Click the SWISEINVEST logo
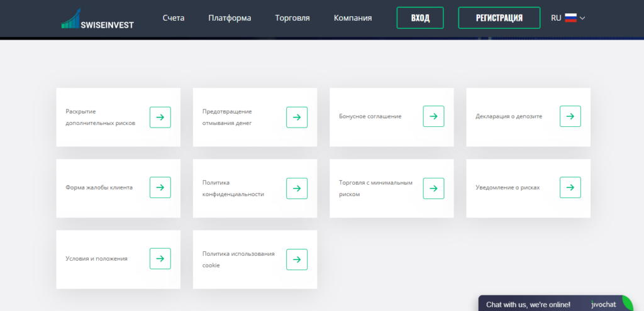The image size is (644, 311). [x=97, y=18]
